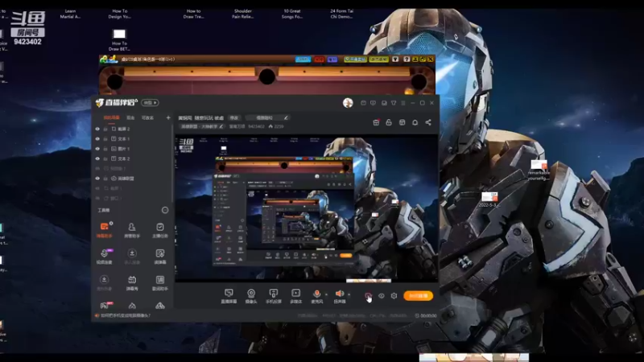Edit the game category tag with pencil

[x=202, y=126]
